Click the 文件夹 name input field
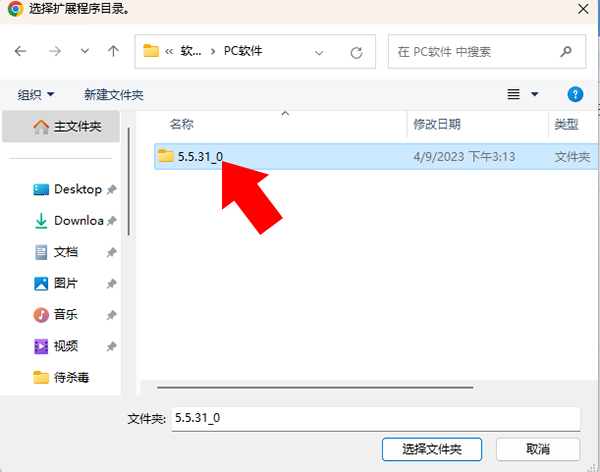The image size is (600, 472). click(376, 418)
